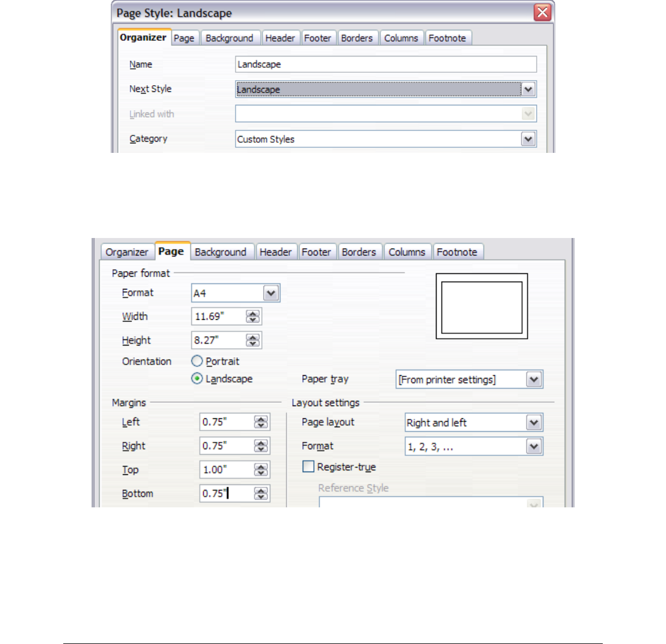
Task: Increase the Height spinner value
Action: tap(253, 337)
